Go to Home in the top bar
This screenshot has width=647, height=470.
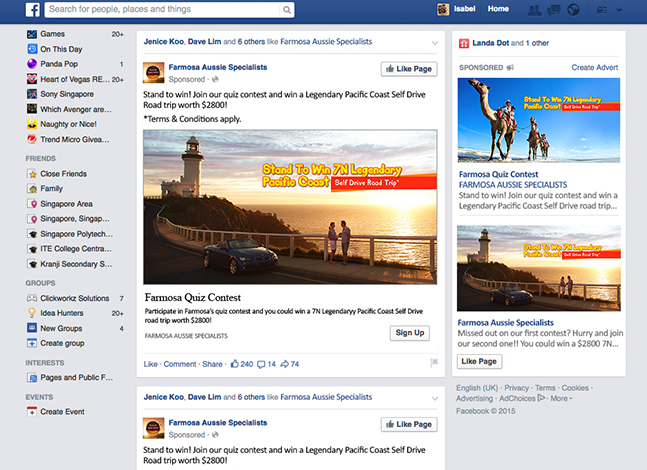click(x=498, y=9)
